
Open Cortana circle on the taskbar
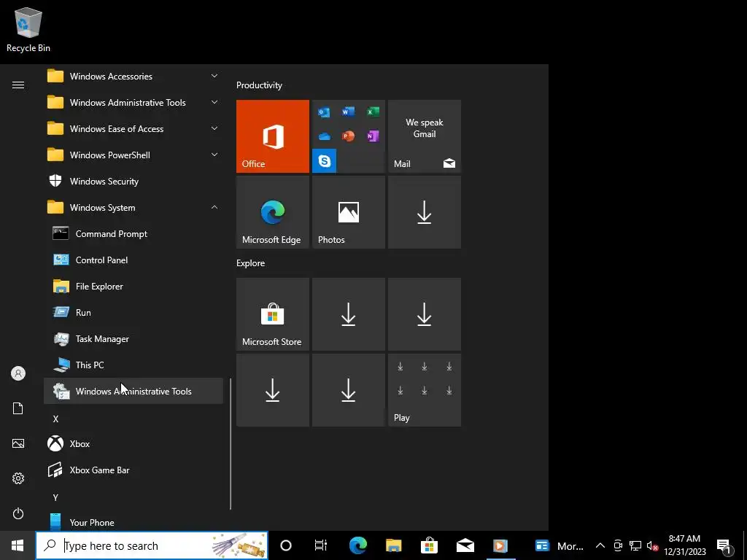[286, 545]
